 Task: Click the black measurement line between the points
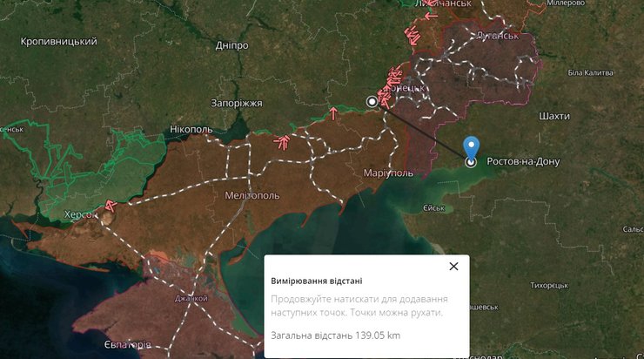pyautogui.click(x=421, y=132)
